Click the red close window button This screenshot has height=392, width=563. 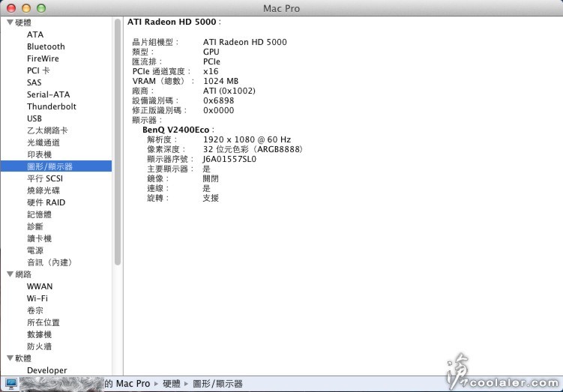tap(11, 8)
